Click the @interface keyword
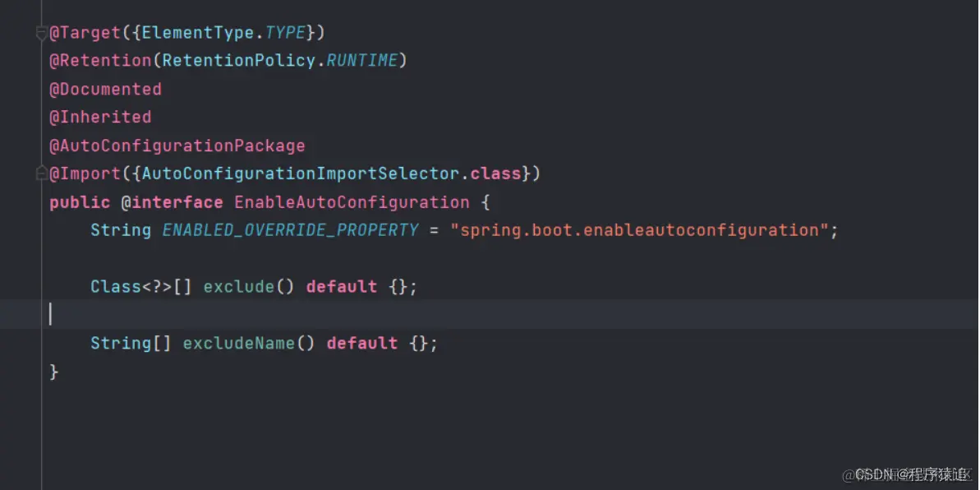This screenshot has width=980, height=490. click(x=172, y=202)
